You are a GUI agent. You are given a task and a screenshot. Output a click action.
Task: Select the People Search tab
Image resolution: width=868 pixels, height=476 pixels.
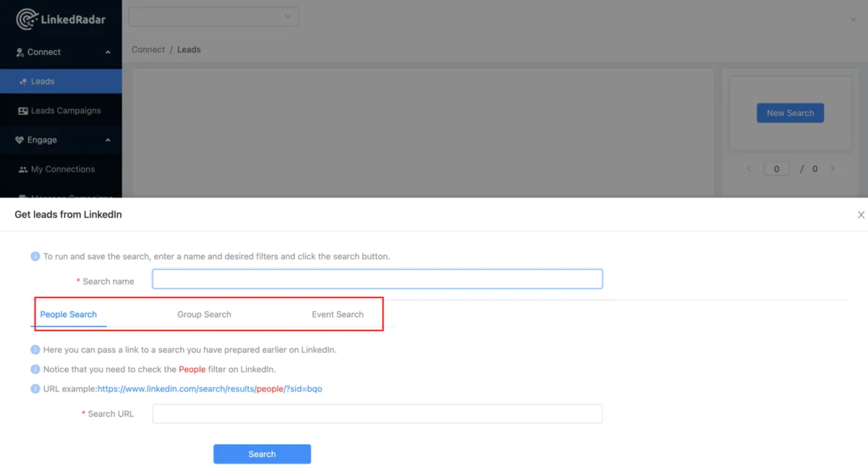(x=69, y=315)
